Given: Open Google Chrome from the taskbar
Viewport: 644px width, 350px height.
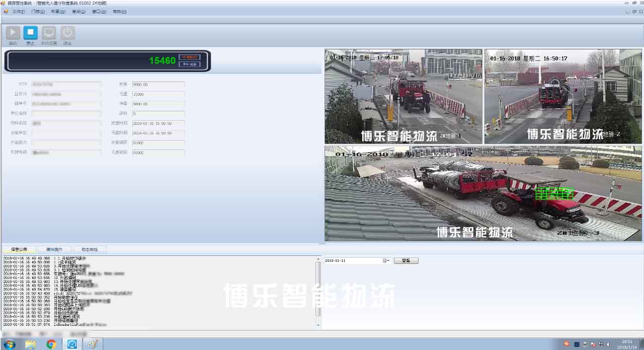Looking at the screenshot, I should tap(51, 344).
